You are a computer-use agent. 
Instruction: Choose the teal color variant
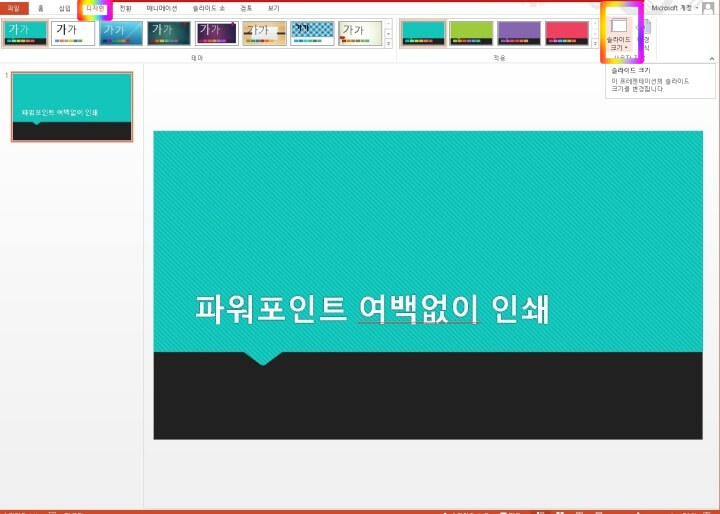[423, 34]
